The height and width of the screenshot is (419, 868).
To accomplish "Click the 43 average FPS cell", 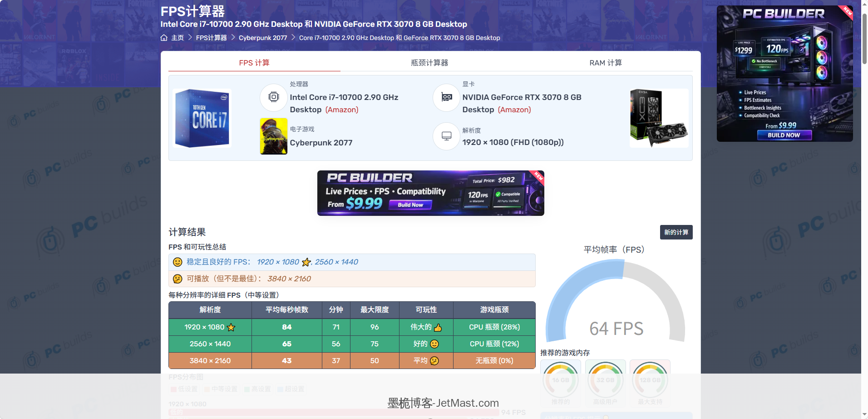I will point(287,361).
